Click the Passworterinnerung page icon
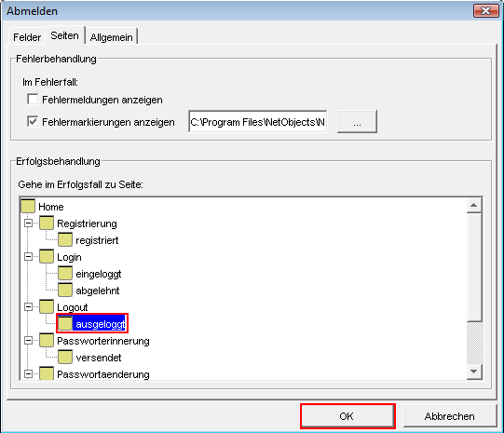This screenshot has height=433, width=504. (47, 341)
